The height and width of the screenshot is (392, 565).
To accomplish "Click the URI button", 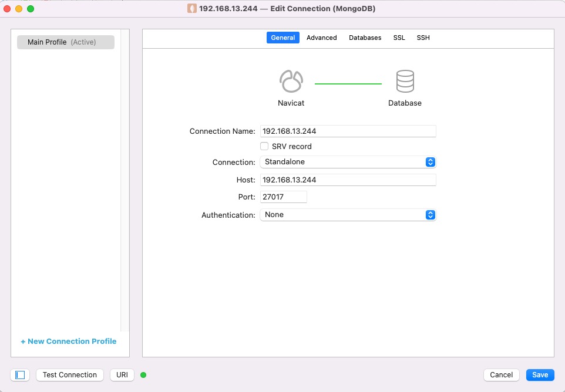I will 122,375.
